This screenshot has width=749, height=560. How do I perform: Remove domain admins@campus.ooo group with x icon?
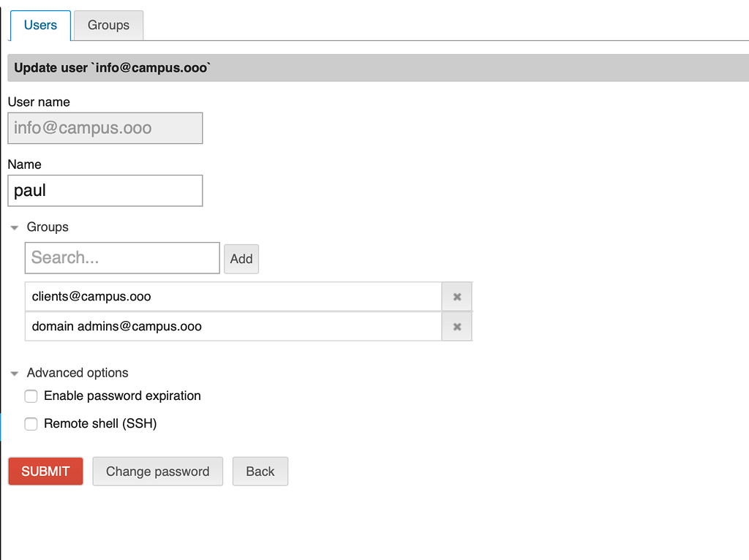pyautogui.click(x=456, y=327)
